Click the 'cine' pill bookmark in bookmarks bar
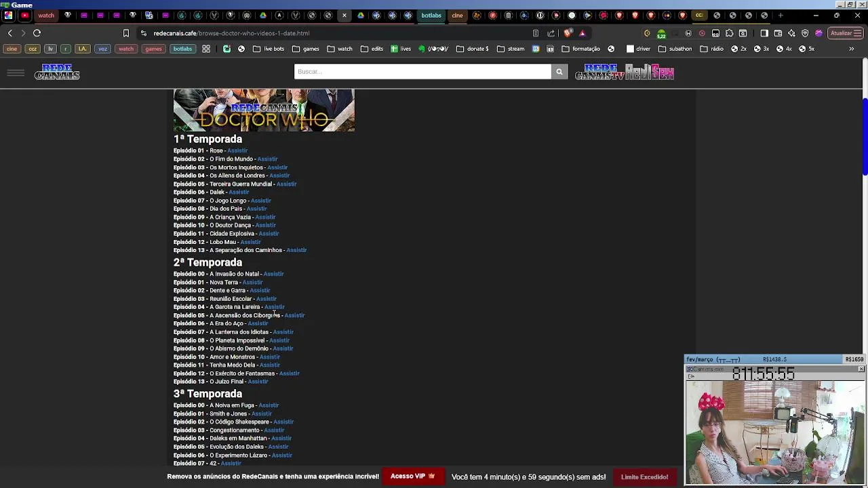This screenshot has height=488, width=868. click(x=12, y=49)
